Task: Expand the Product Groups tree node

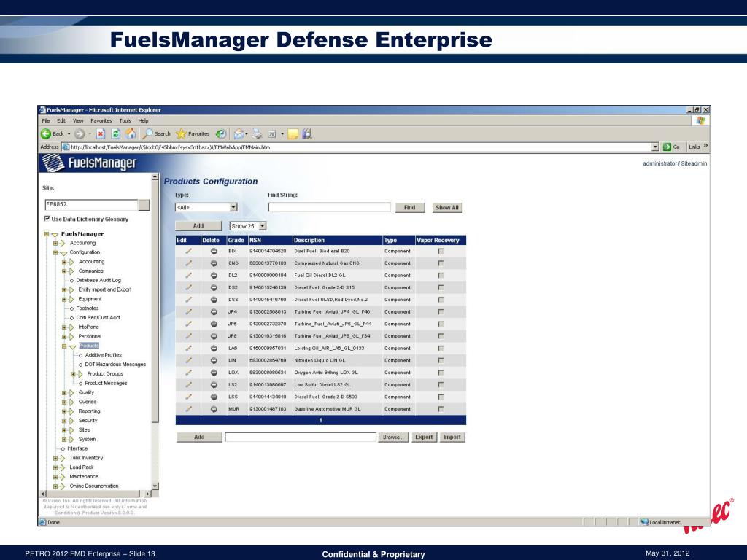Action: (x=74, y=374)
